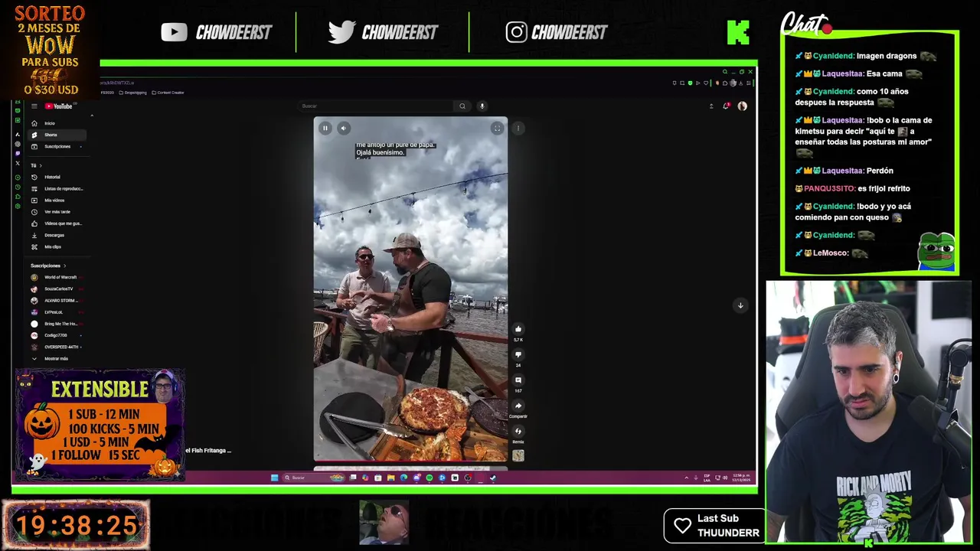
Task: Click the browser sidebar Twitch icon
Action: click(18, 154)
